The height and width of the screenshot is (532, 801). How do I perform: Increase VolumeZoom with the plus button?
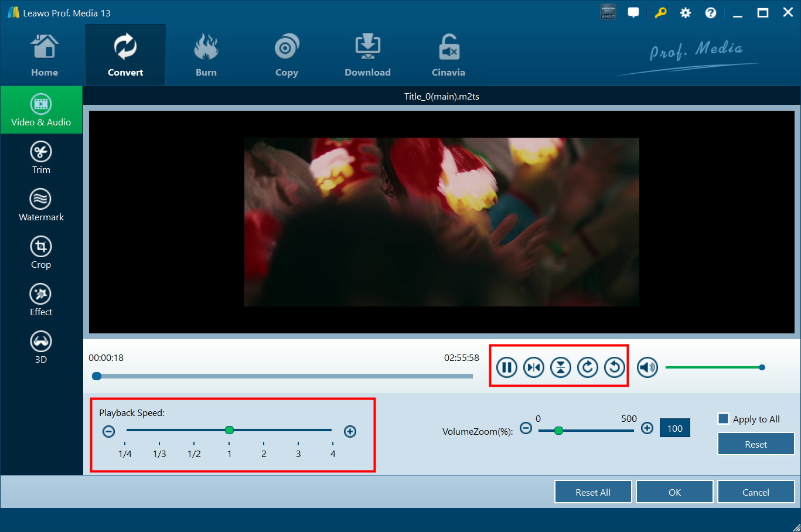pyautogui.click(x=647, y=428)
